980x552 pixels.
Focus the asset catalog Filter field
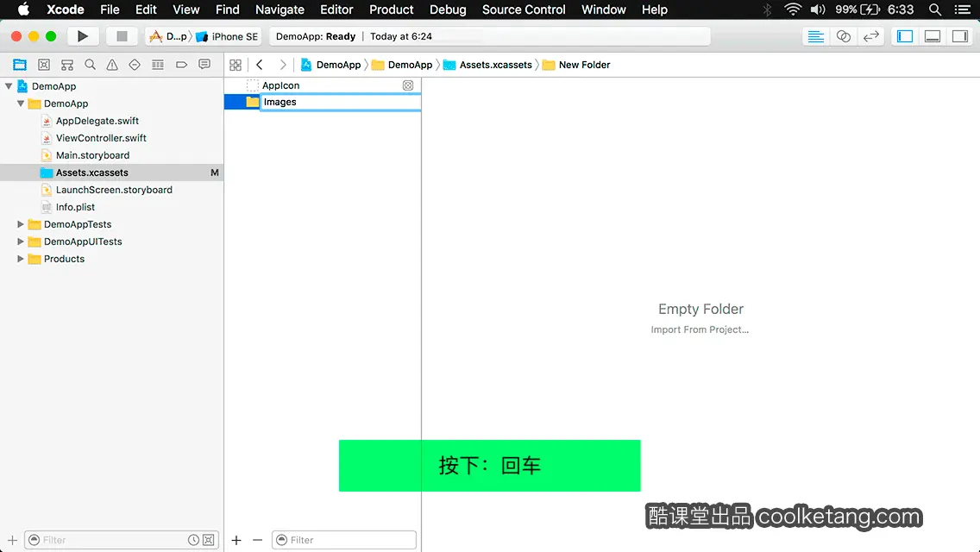tap(343, 540)
